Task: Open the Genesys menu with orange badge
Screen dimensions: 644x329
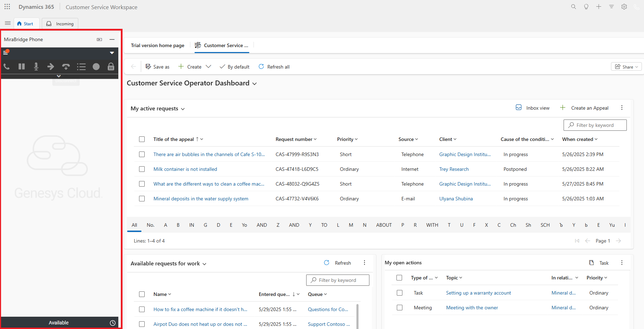Action: tap(6, 52)
